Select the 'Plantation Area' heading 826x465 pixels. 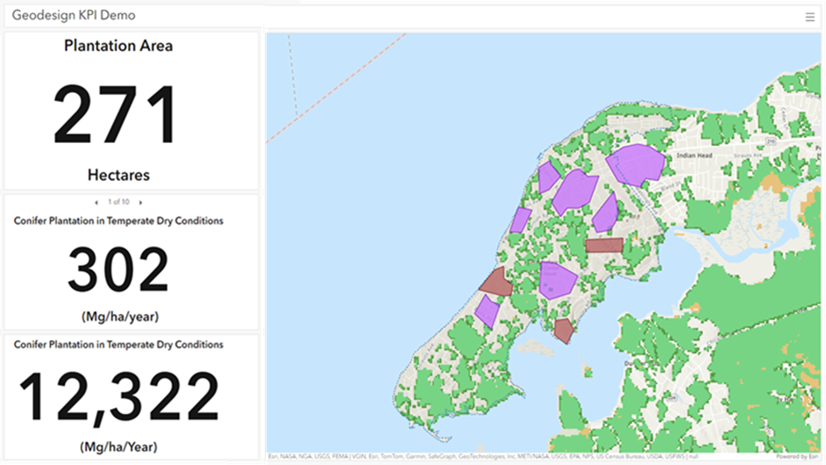[119, 46]
